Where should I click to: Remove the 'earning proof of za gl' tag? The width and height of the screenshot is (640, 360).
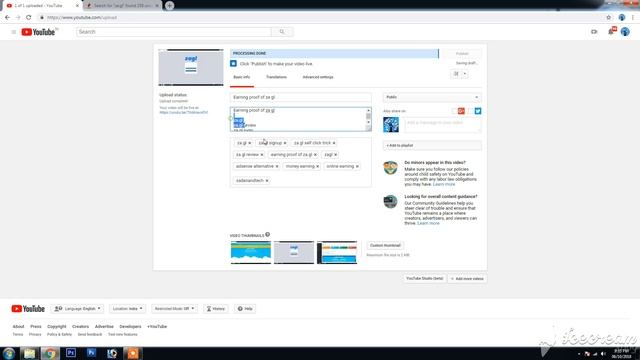click(x=316, y=155)
